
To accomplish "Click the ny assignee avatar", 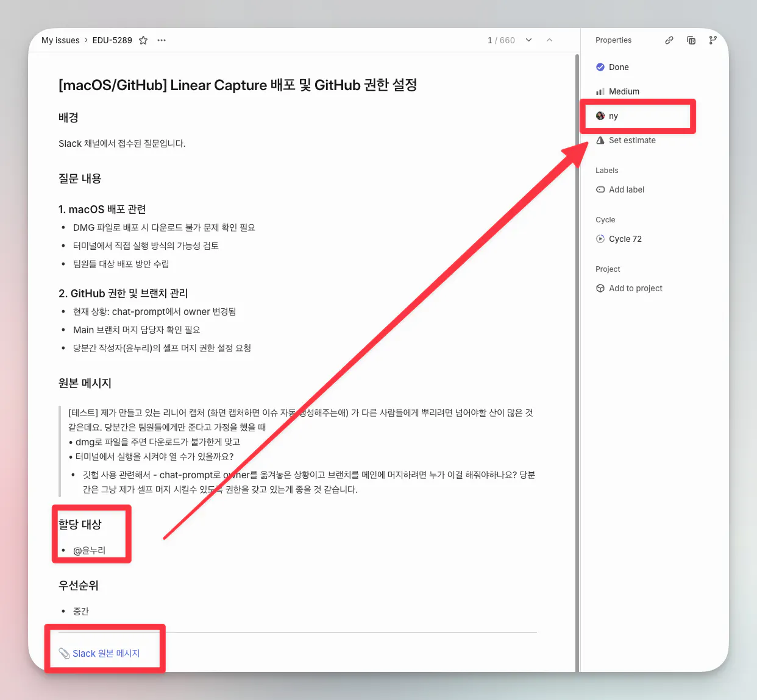I will pyautogui.click(x=600, y=116).
